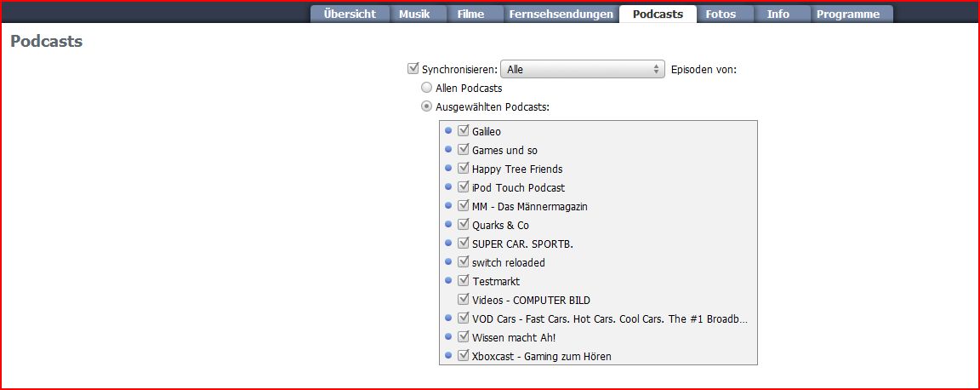Uncheck the Xboxcast checkbox
980x390 pixels.
click(x=463, y=356)
